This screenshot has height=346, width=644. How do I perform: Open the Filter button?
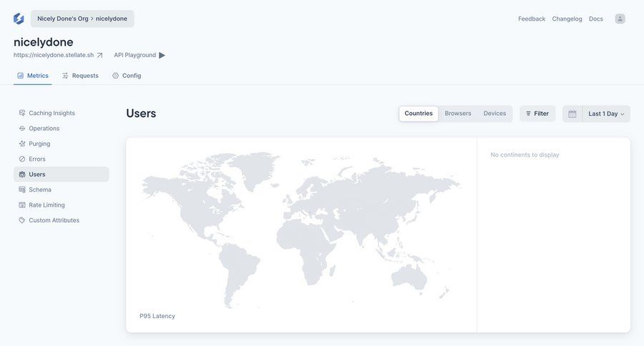[x=537, y=114]
